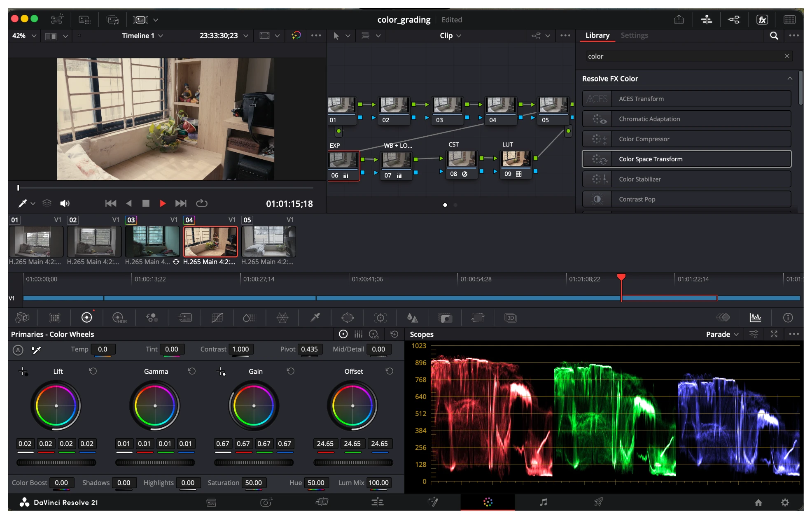Select Color Space Transform effect

tap(686, 159)
